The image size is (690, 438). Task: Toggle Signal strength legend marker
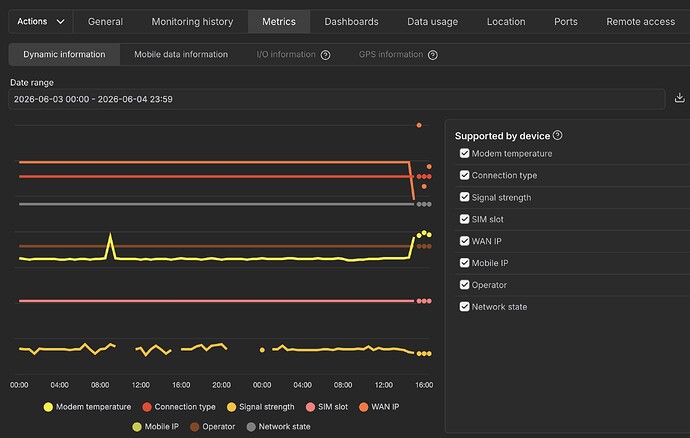pos(231,407)
